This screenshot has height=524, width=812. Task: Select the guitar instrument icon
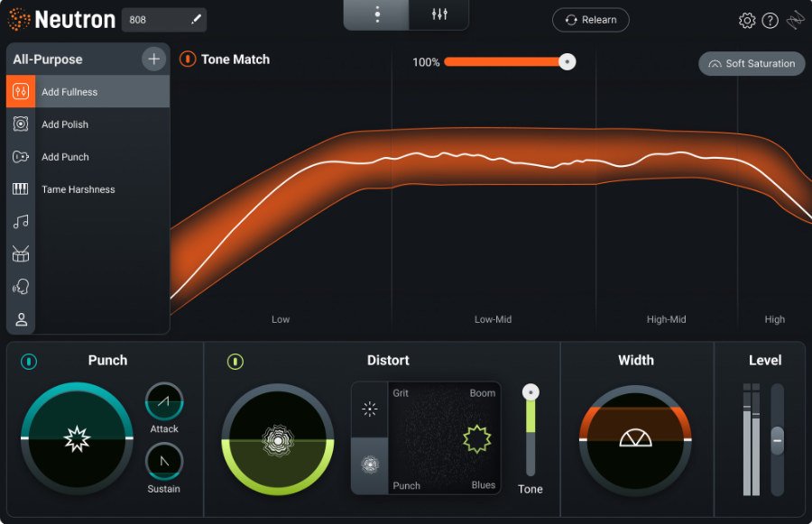[x=21, y=156]
